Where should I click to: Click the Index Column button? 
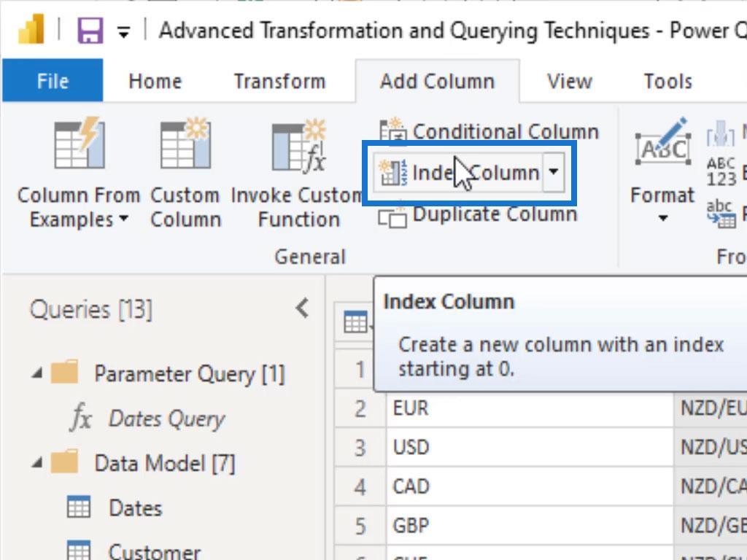pyautogui.click(x=458, y=172)
